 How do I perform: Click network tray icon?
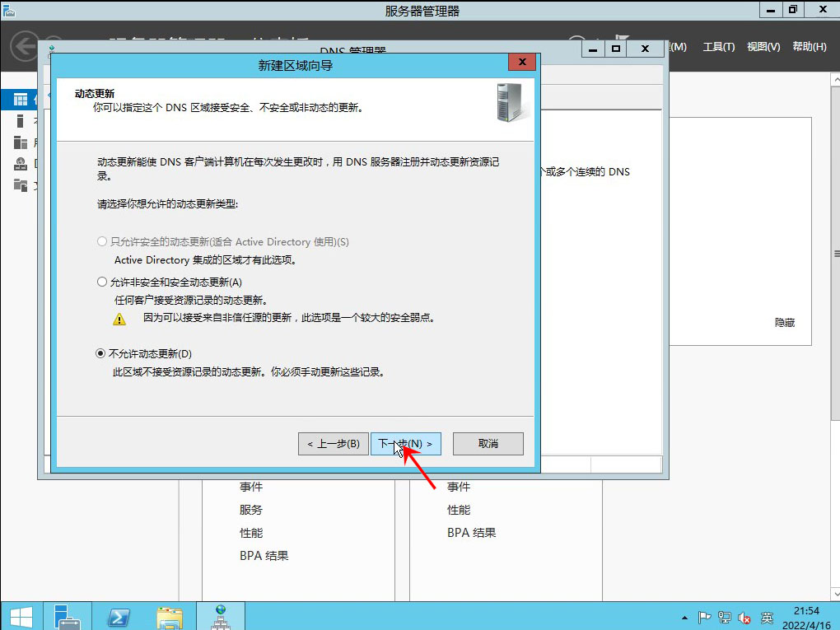click(724, 618)
